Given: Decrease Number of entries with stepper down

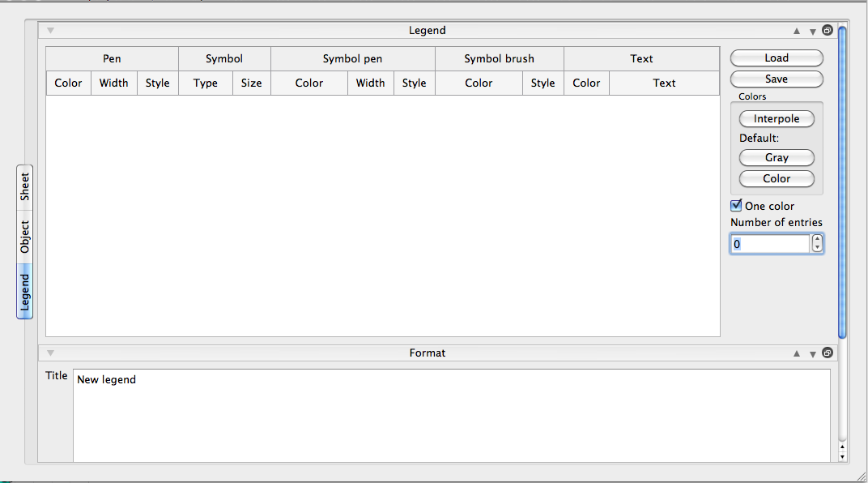Looking at the screenshot, I should (817, 247).
